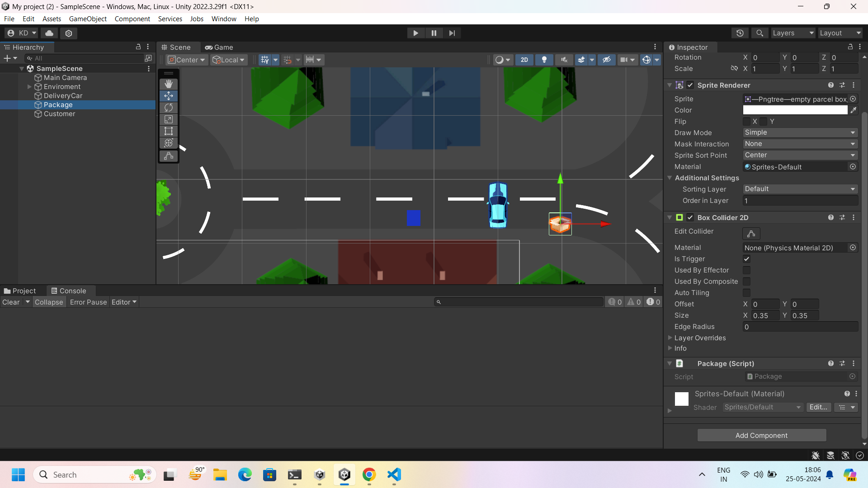Image resolution: width=868 pixels, height=488 pixels.
Task: Clear the Console messages
Action: [11, 302]
